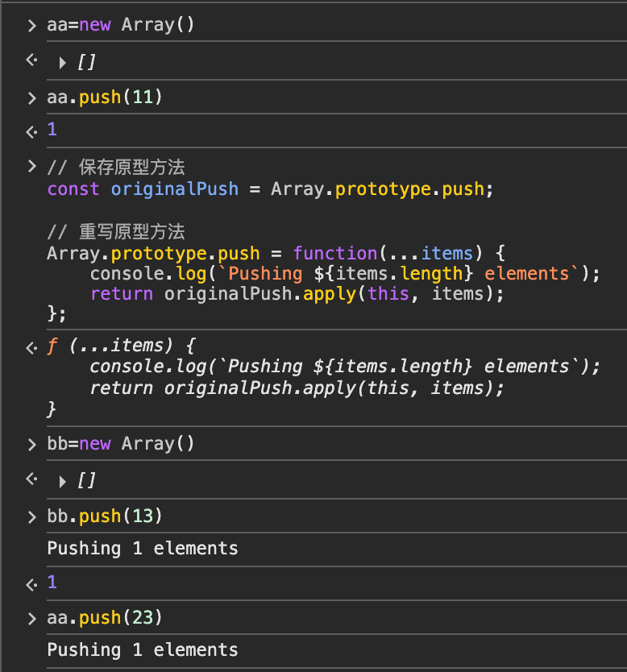Expand the empty array below bb=new Array()
Screen dimensions: 627x672
click(x=63, y=481)
